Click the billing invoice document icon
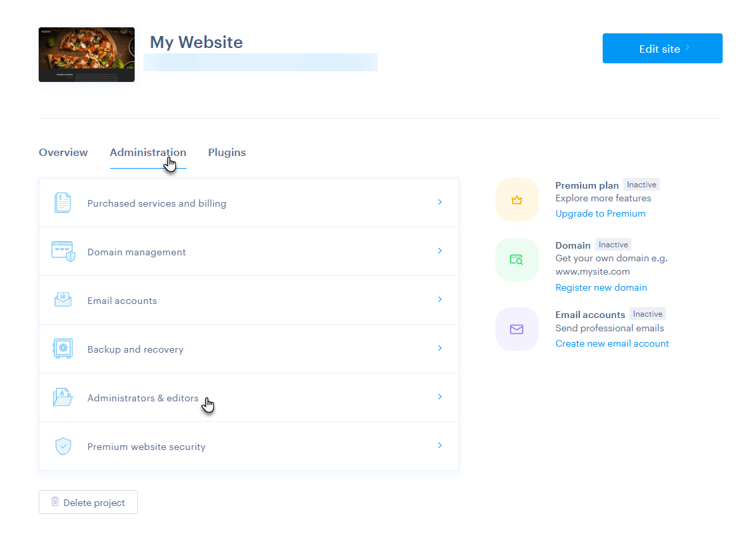The width and height of the screenshot is (756, 536). 63,203
